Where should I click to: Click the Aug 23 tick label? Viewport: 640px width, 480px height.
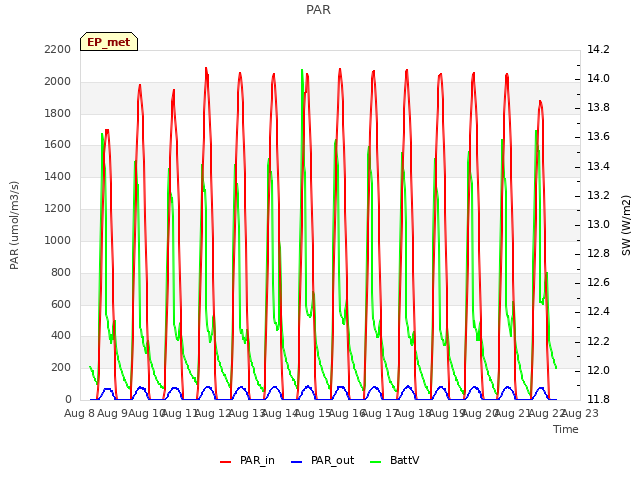580,413
